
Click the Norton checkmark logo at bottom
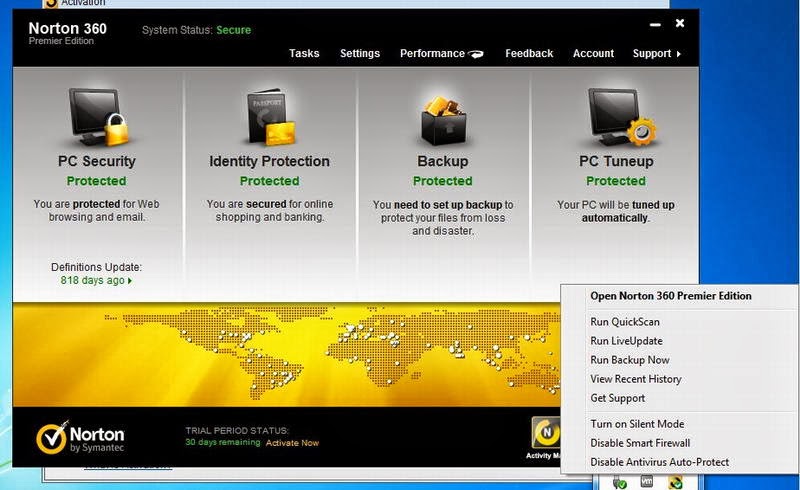(x=52, y=437)
